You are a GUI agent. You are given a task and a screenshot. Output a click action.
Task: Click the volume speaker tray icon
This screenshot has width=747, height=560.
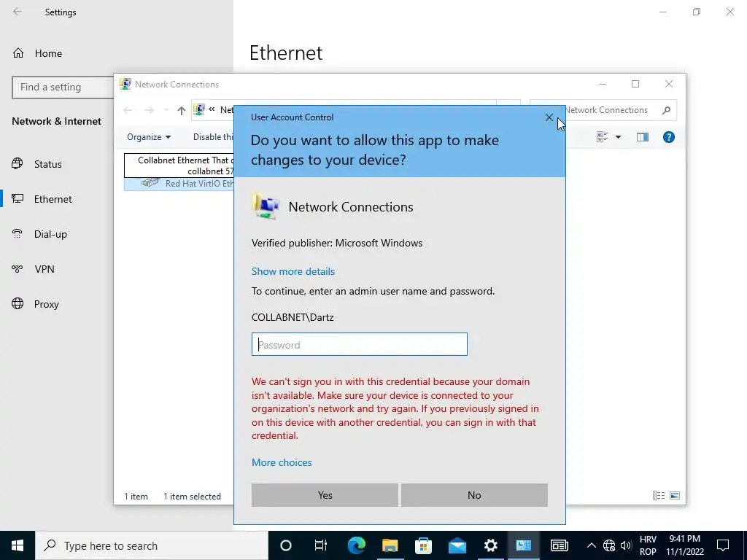pyautogui.click(x=625, y=545)
